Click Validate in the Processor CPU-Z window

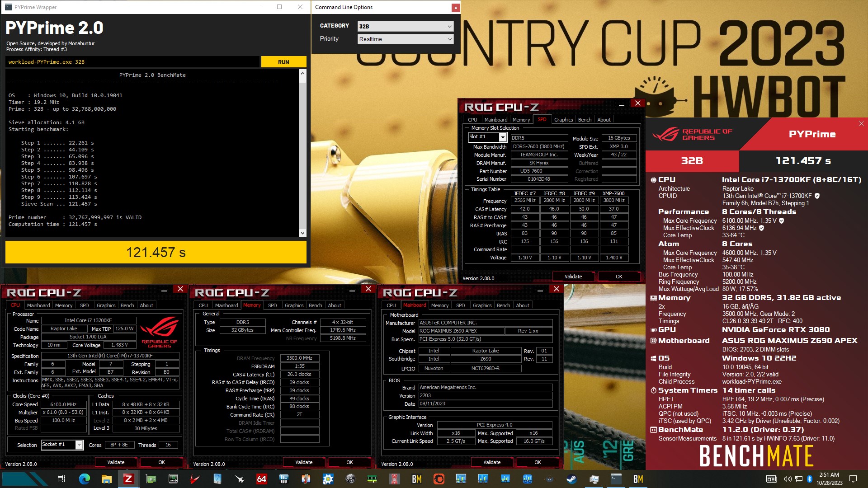pos(116,462)
